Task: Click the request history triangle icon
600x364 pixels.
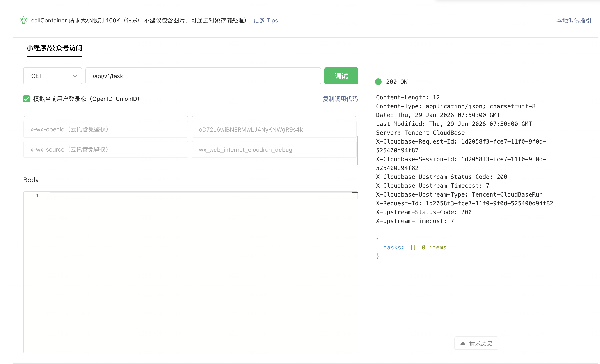Action: (x=463, y=343)
